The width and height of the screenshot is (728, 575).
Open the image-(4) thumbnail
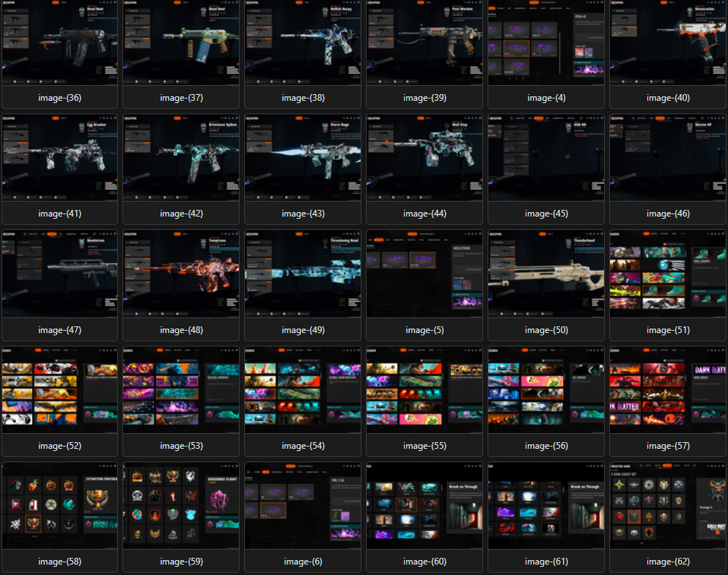click(x=546, y=43)
